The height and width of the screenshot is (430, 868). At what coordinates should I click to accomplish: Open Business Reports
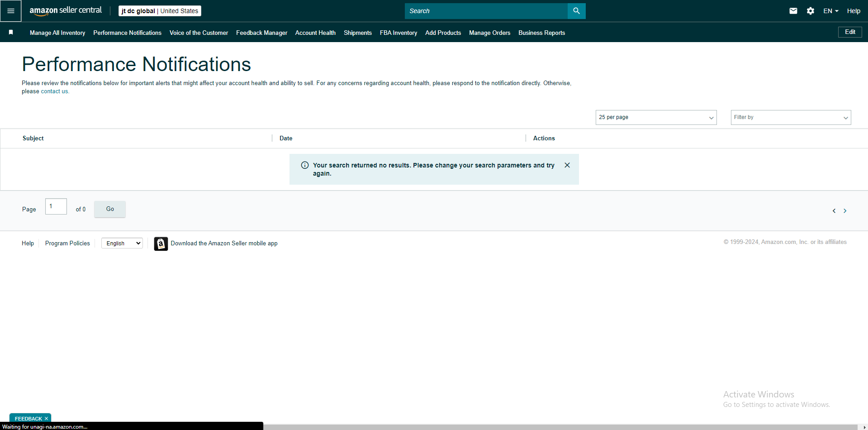pyautogui.click(x=541, y=33)
